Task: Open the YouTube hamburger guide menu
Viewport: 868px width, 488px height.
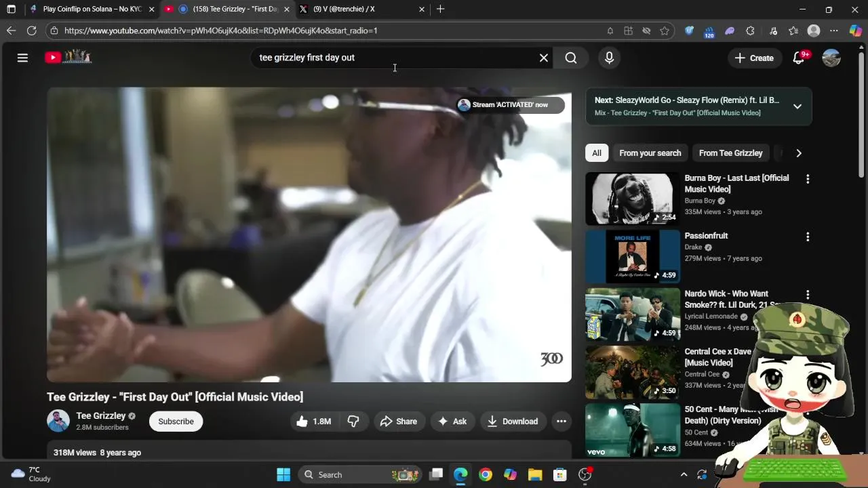Action: 22,58
